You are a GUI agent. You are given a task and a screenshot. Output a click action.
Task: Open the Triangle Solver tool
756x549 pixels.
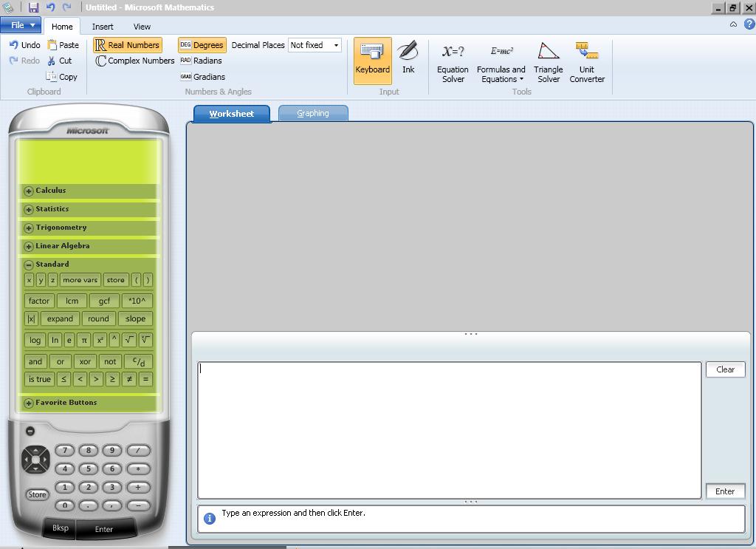click(x=549, y=63)
